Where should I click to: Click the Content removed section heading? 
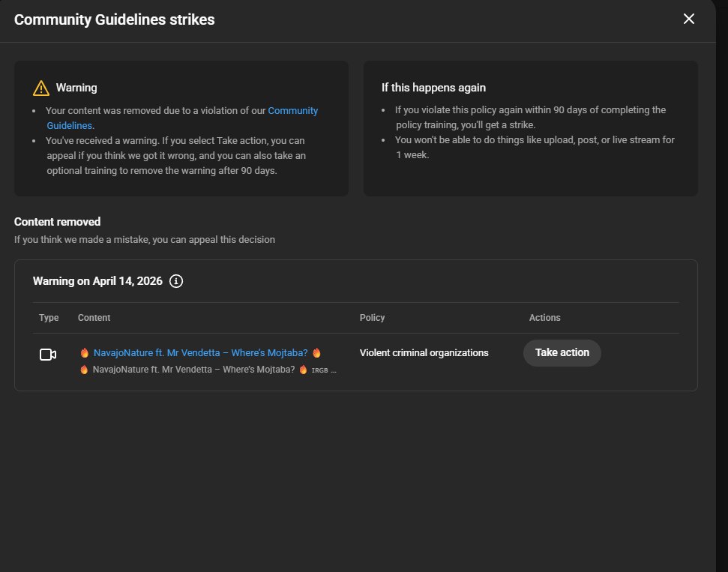(57, 222)
